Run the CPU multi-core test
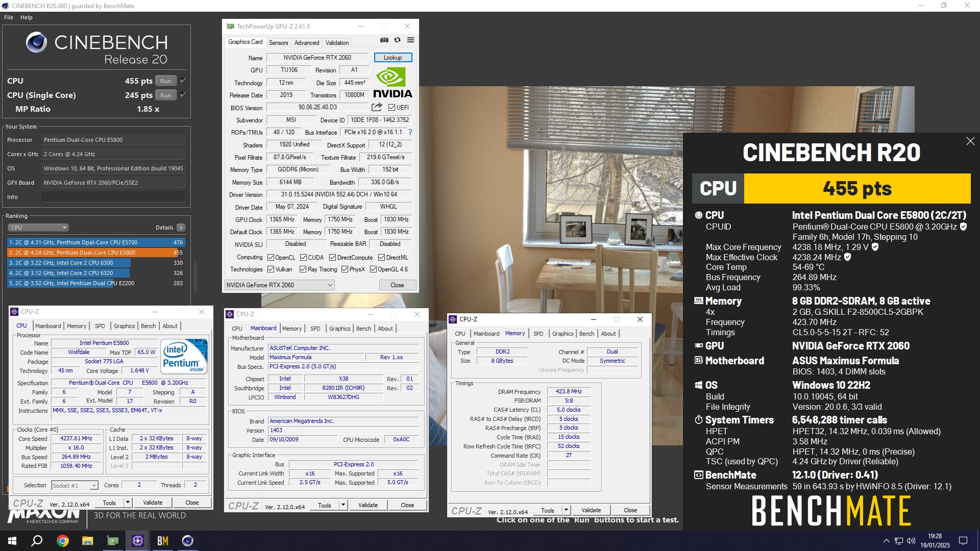Screen dimensions: 980x551 pyautogui.click(x=165, y=81)
